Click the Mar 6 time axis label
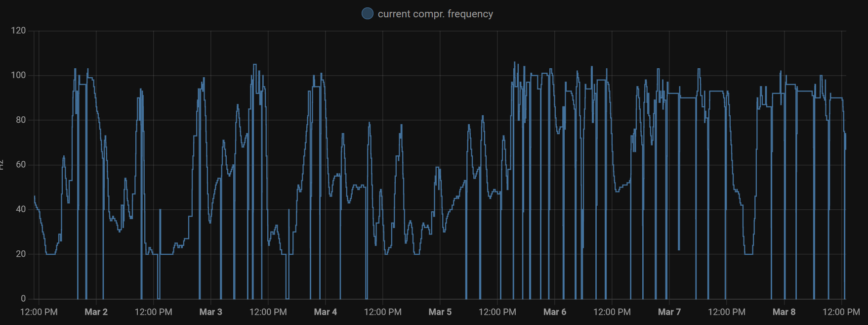868x325 pixels. (555, 312)
